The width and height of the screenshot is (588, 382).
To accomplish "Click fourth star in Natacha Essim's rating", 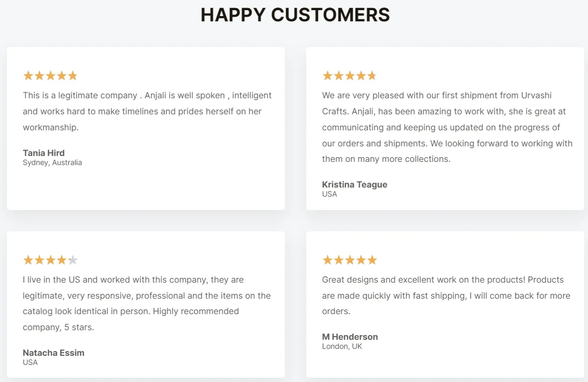I will click(x=61, y=260).
